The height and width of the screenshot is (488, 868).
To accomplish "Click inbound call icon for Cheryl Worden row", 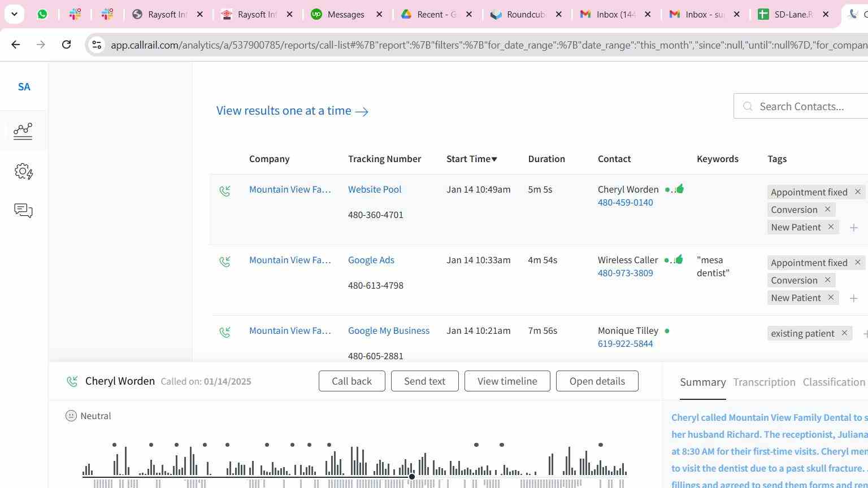I will coord(225,191).
